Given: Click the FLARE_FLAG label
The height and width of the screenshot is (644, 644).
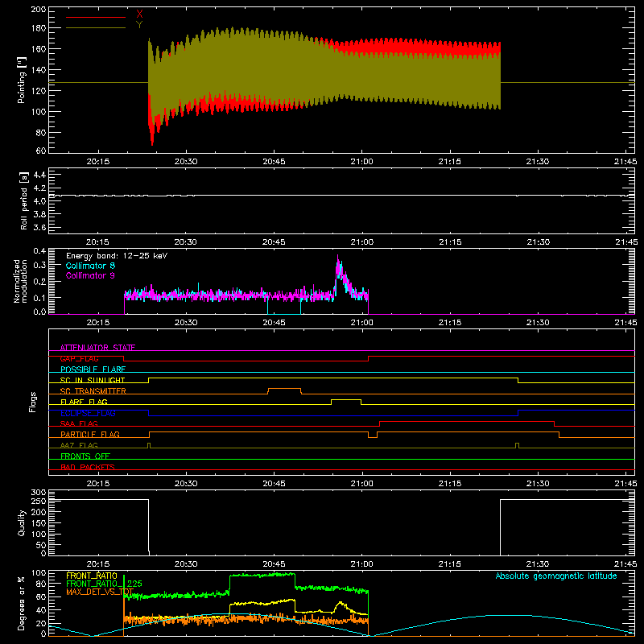Looking at the screenshot, I should pyautogui.click(x=84, y=402).
